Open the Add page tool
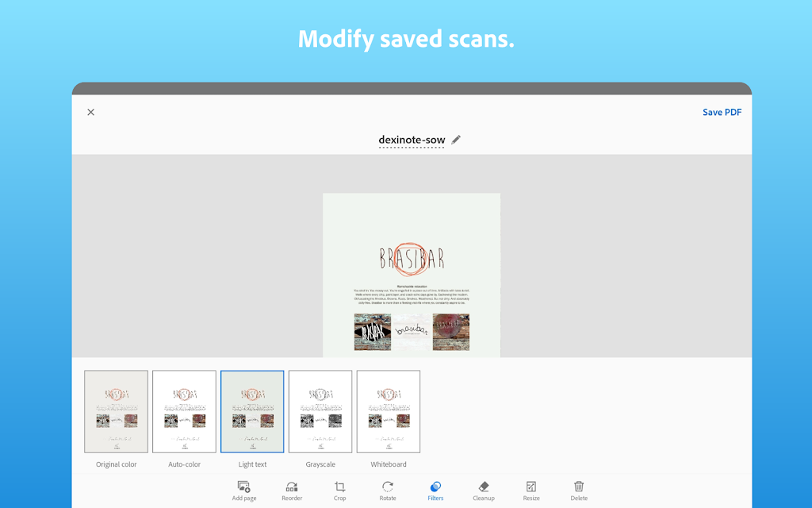Viewport: 812px width, 508px height. coord(244,491)
